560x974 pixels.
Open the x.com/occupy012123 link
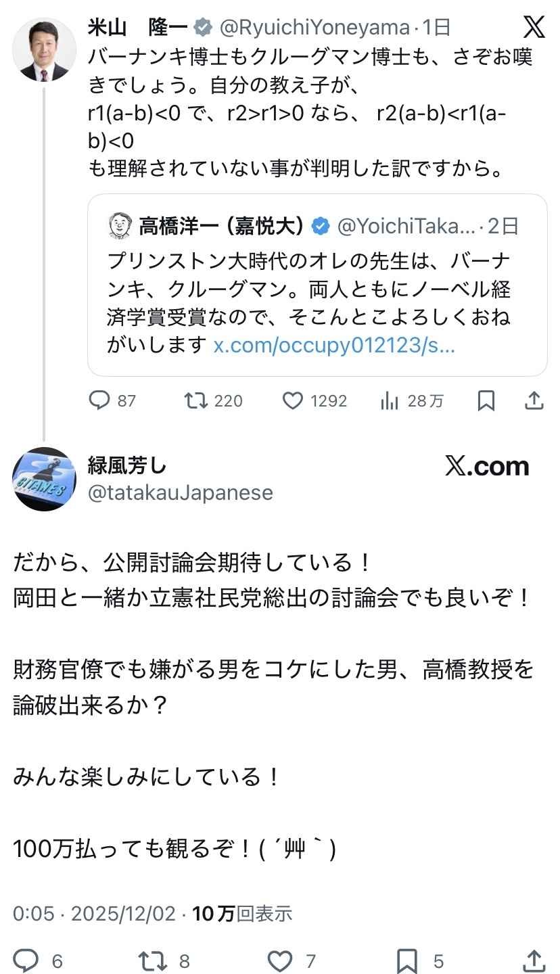coord(334,345)
